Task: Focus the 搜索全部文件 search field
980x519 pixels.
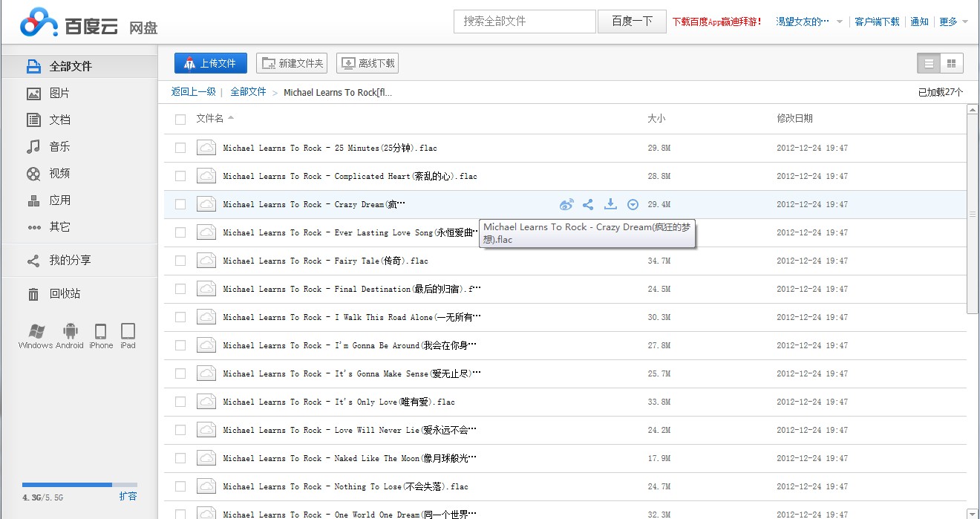Action: click(x=525, y=22)
